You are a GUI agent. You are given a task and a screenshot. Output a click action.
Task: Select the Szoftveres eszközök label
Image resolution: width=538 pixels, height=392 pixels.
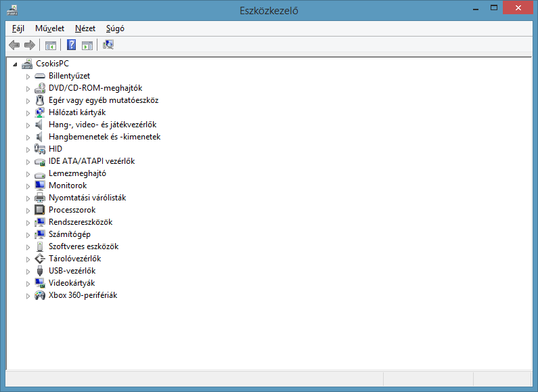pos(84,246)
